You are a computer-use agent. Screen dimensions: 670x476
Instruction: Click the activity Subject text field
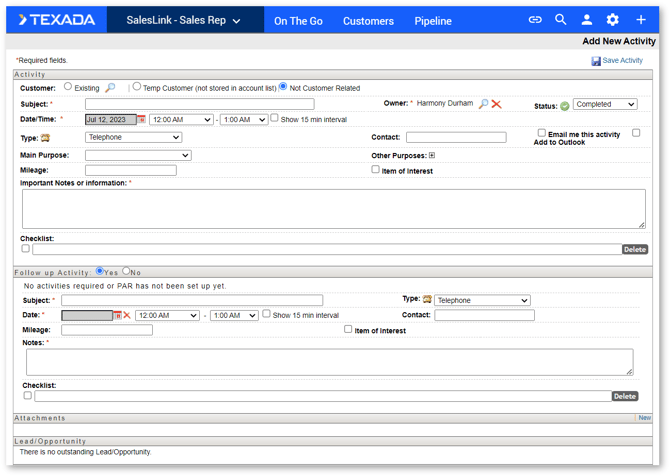click(199, 104)
